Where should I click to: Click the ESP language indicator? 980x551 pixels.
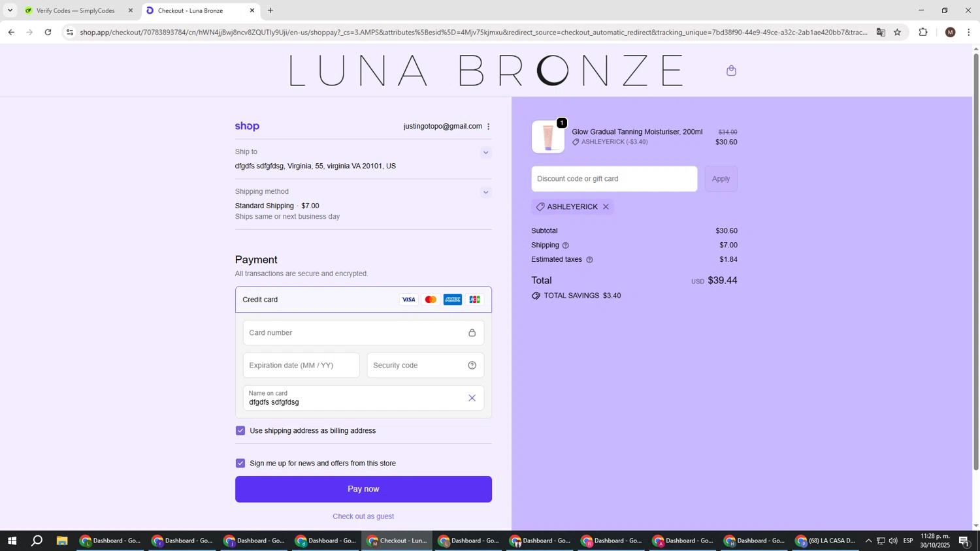908,541
